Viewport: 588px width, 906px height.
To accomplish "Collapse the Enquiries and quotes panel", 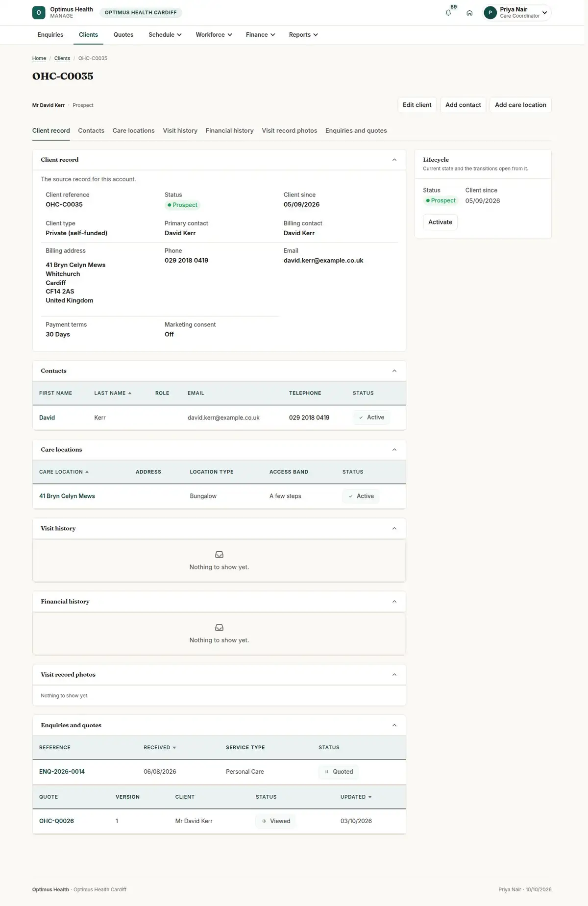I will (x=394, y=725).
